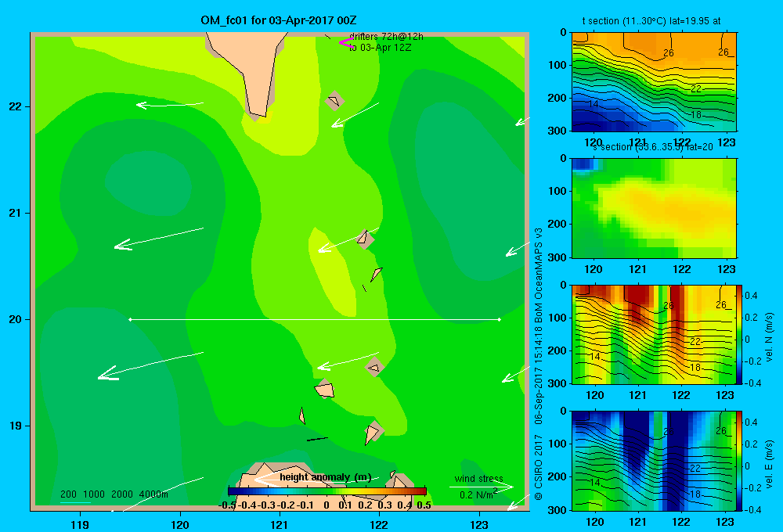This screenshot has height=532, width=783.
Task: Click the magenta drifter track marker
Action: pos(346,42)
